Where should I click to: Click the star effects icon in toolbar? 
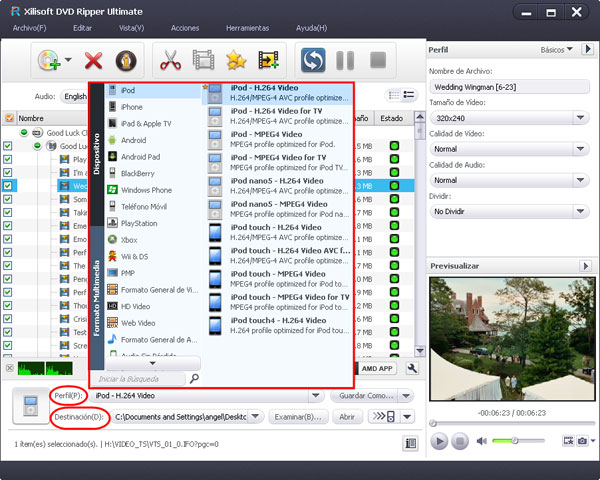236,61
